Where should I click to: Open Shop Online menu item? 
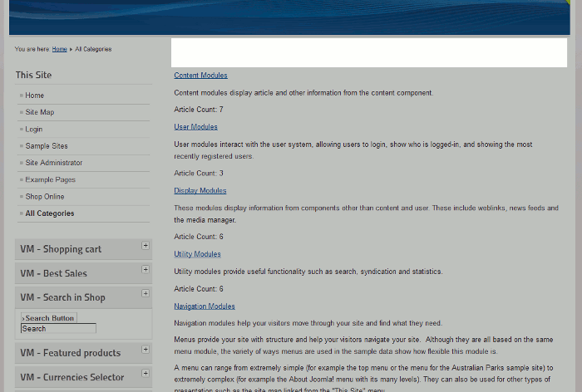point(45,197)
